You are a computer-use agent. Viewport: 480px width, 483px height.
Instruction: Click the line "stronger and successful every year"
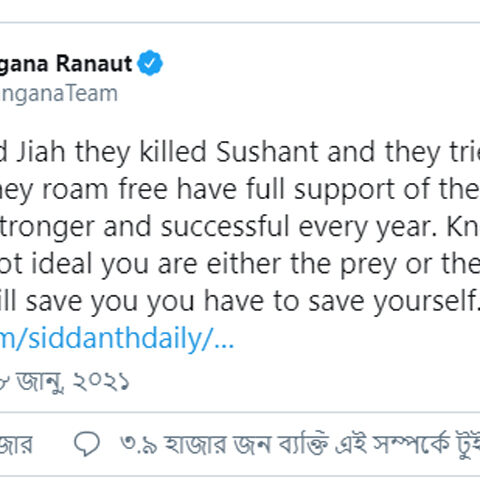coord(240,227)
